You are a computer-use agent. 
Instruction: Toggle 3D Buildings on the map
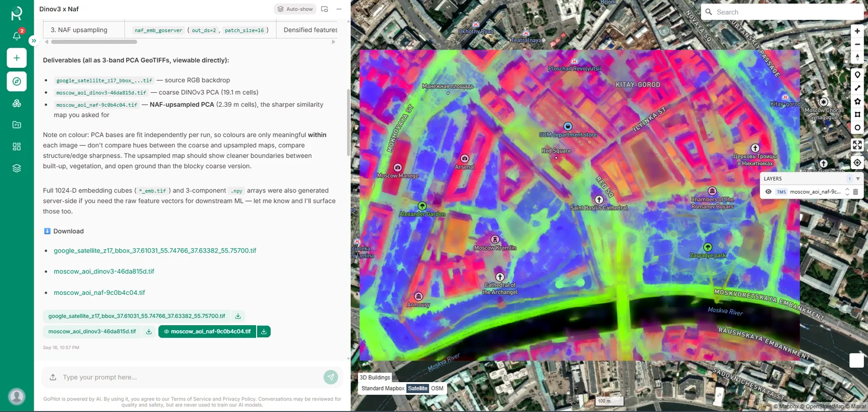[375, 377]
